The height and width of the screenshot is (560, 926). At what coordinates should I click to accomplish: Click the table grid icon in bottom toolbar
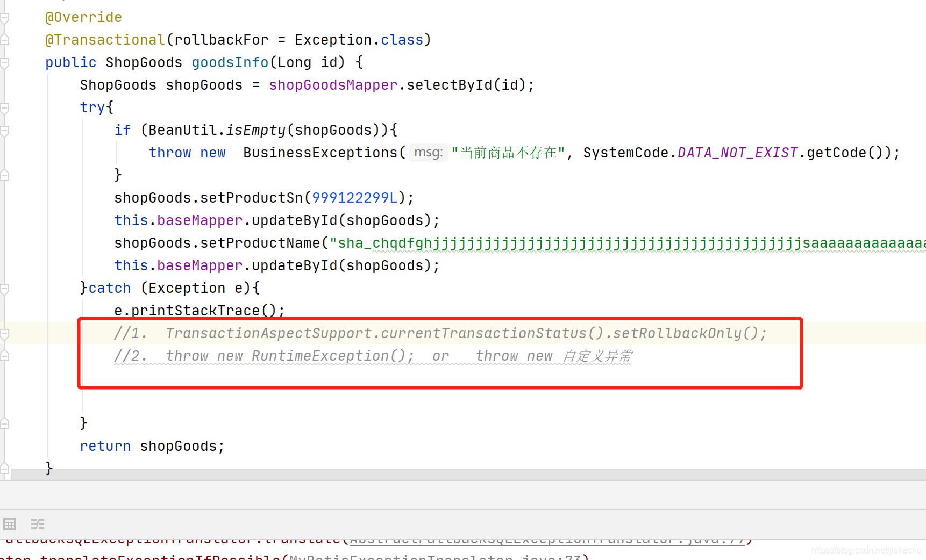[x=10, y=524]
